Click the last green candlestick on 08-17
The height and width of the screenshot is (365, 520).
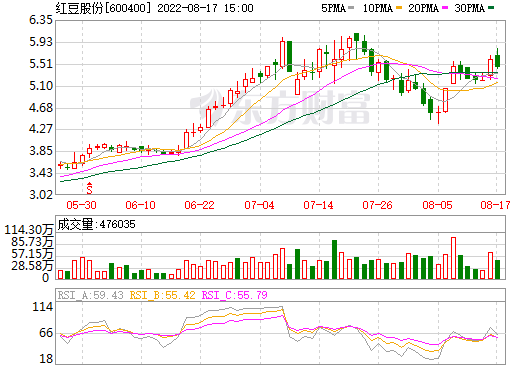pyautogui.click(x=498, y=59)
